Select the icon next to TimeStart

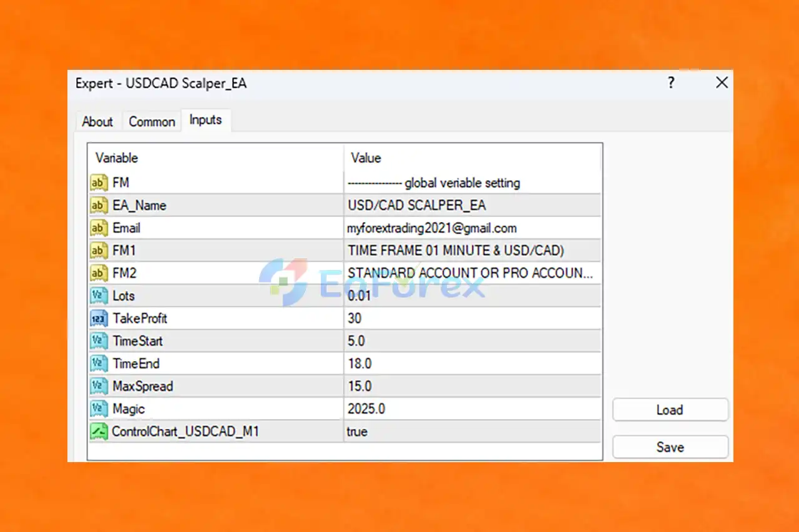tap(99, 341)
